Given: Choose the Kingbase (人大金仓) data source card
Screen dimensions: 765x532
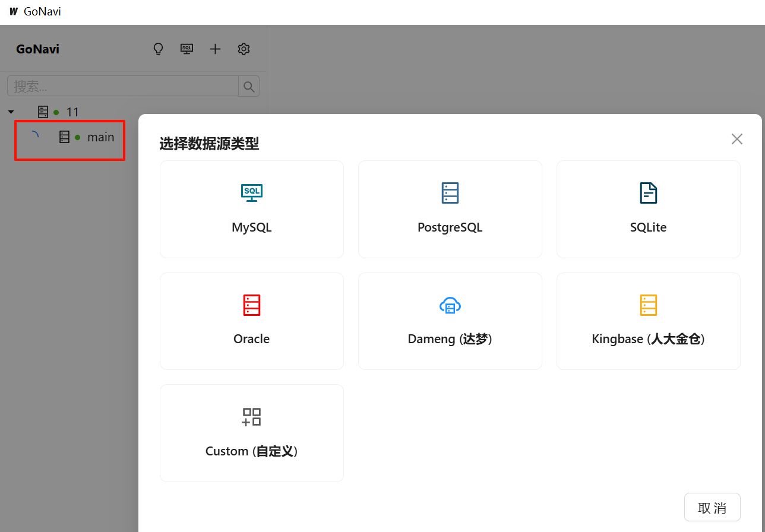Looking at the screenshot, I should pos(649,321).
